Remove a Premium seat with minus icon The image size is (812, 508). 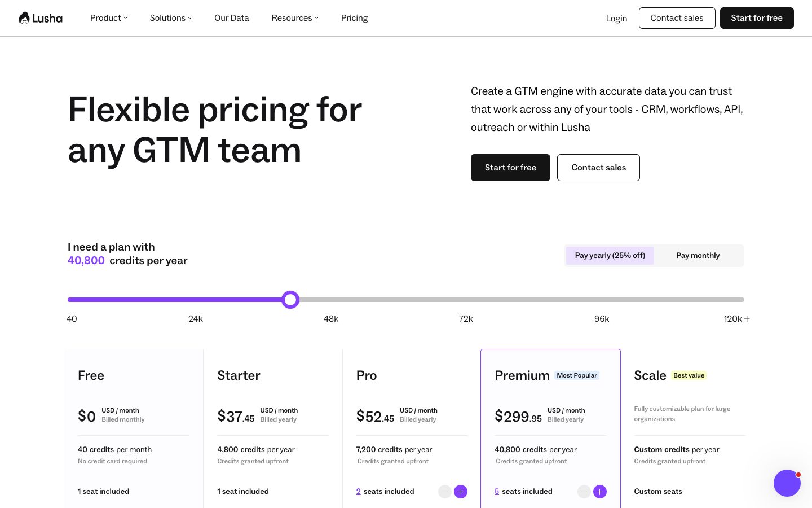[x=584, y=492]
